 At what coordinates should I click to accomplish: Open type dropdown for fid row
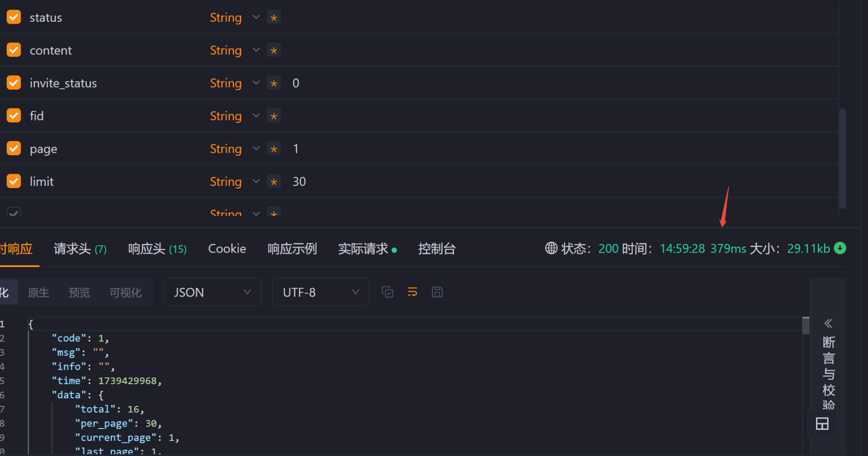235,116
